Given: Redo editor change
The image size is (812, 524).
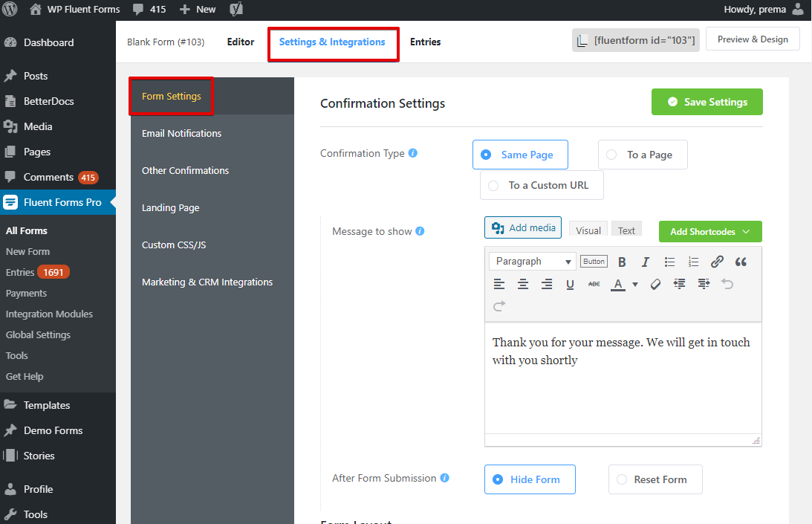Looking at the screenshot, I should point(499,306).
